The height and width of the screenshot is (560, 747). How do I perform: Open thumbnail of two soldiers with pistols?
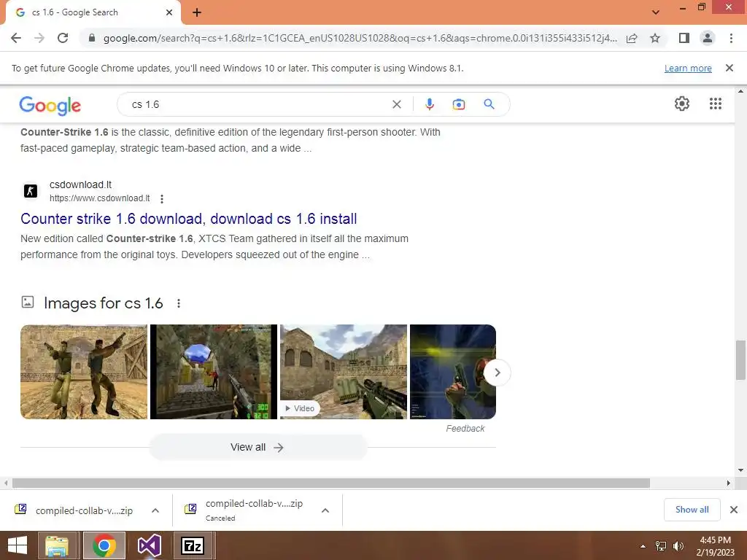tap(84, 372)
